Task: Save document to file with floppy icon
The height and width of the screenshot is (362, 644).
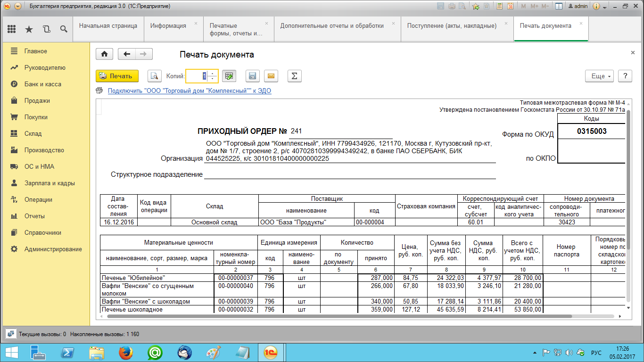Action: pos(252,76)
